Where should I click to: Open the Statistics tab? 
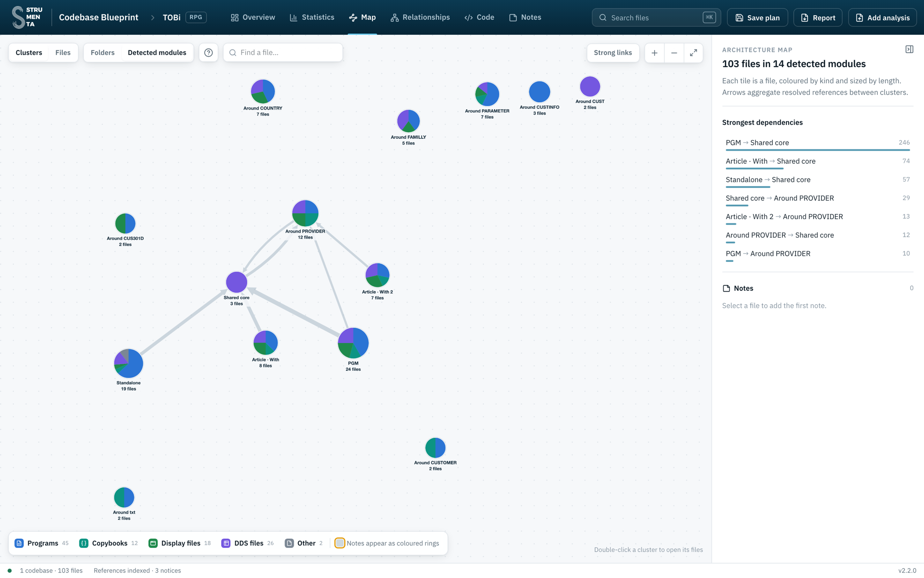coord(312,18)
